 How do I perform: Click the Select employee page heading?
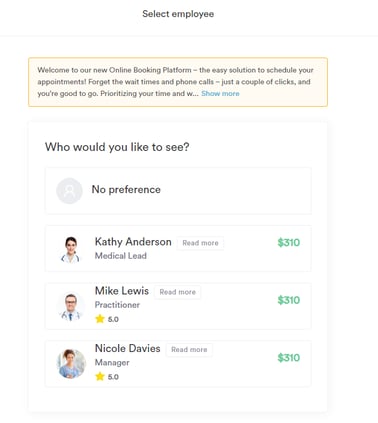178,14
